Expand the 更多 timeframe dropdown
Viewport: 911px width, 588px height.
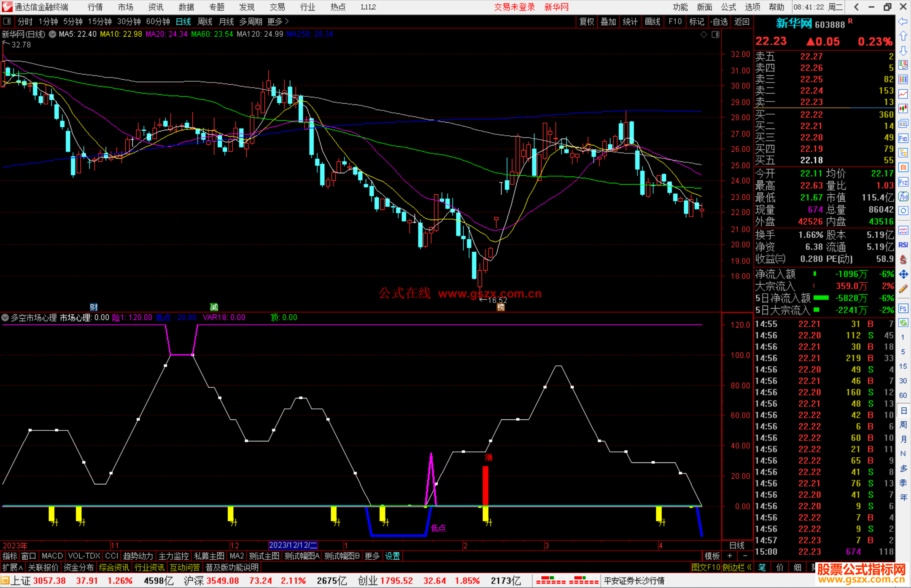point(278,21)
